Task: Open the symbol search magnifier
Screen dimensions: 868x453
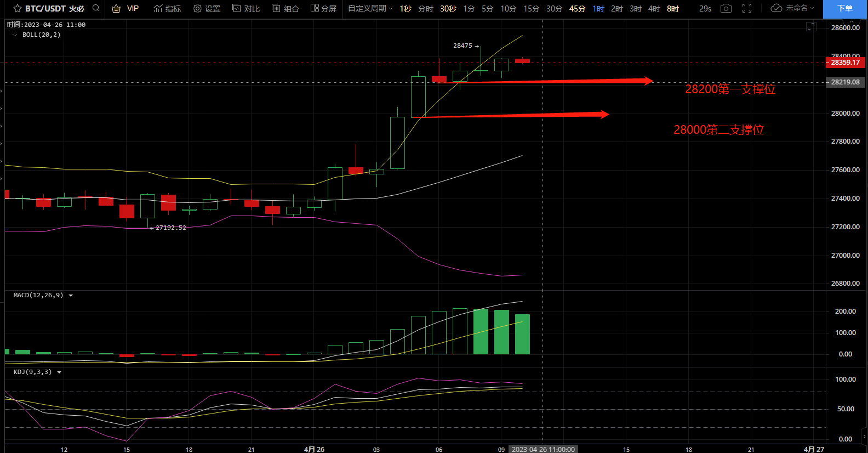Action: [96, 8]
